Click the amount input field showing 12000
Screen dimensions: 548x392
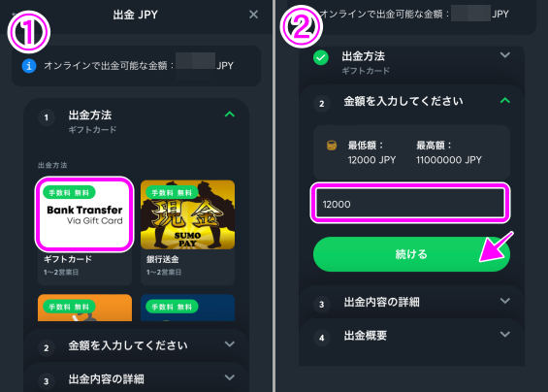tap(410, 203)
